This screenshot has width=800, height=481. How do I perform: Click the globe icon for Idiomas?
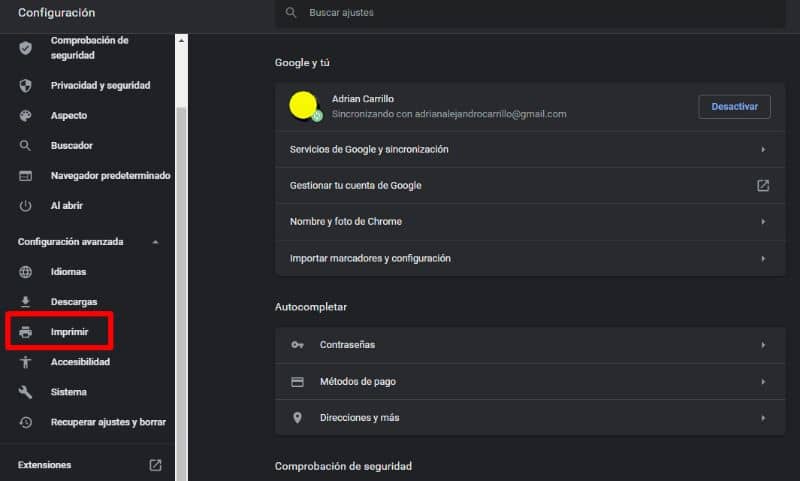click(x=26, y=272)
